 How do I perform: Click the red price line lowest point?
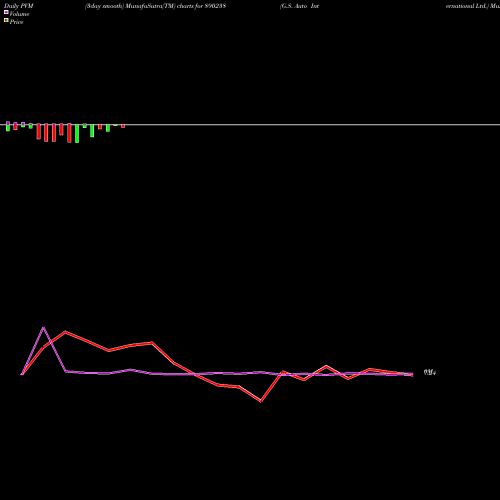point(261,401)
